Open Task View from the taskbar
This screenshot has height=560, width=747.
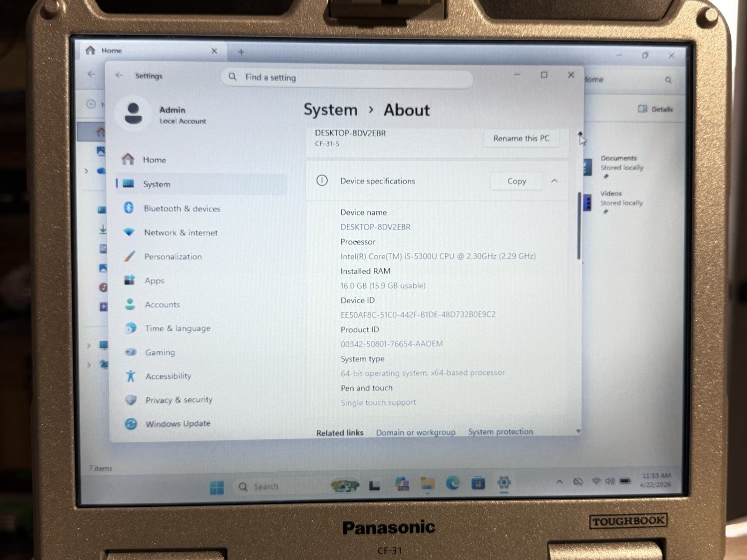tap(374, 486)
